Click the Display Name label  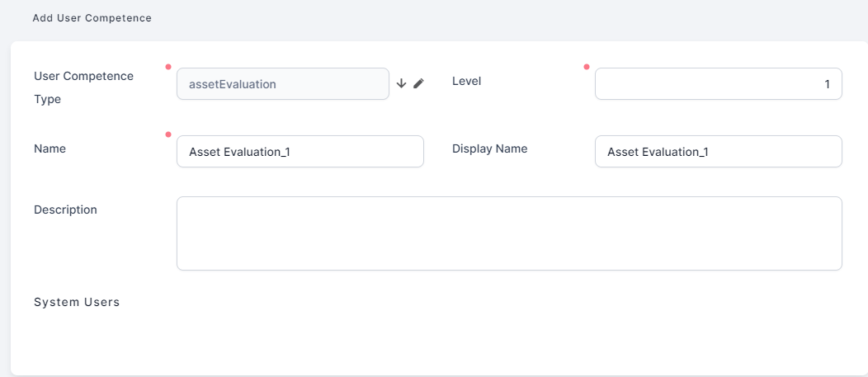point(489,148)
